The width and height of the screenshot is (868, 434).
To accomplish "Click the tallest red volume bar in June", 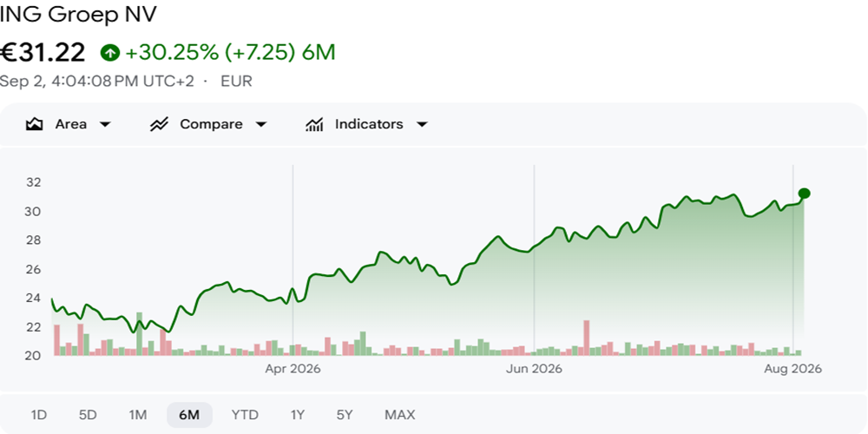I will click(587, 338).
